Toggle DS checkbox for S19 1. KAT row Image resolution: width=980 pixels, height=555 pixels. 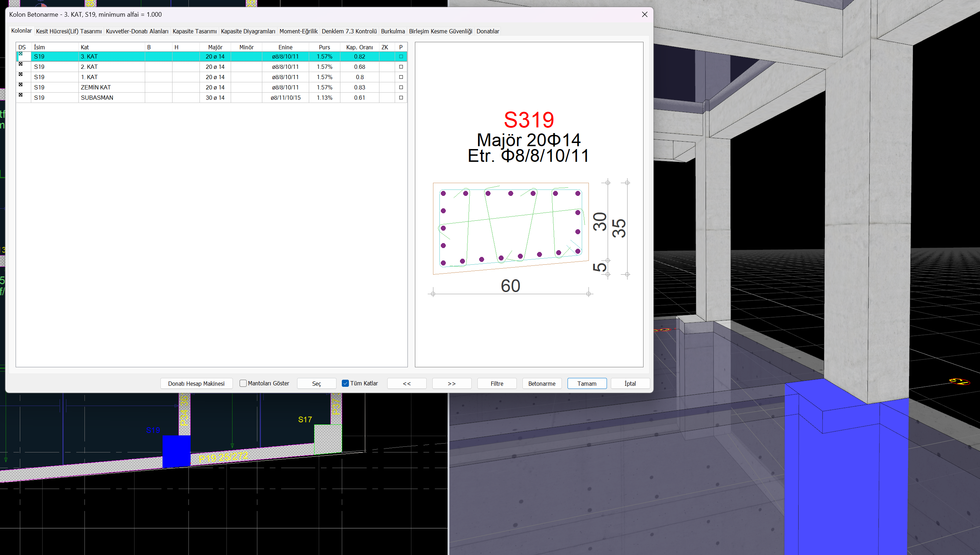click(21, 74)
